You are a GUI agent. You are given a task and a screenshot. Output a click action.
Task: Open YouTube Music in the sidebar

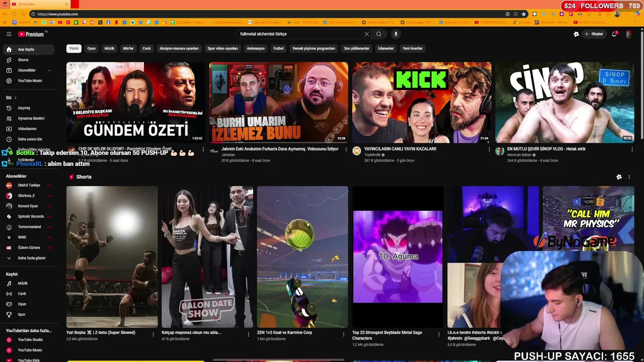tap(29, 80)
